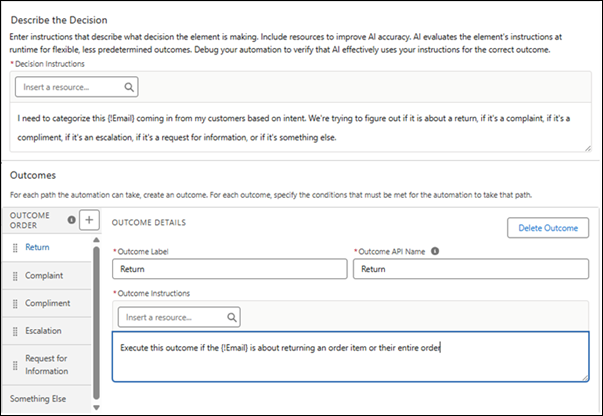Open Outcome Instructions Insert a resource combo box
Image resolution: width=603 pixels, height=416 pixels.
coord(172,317)
